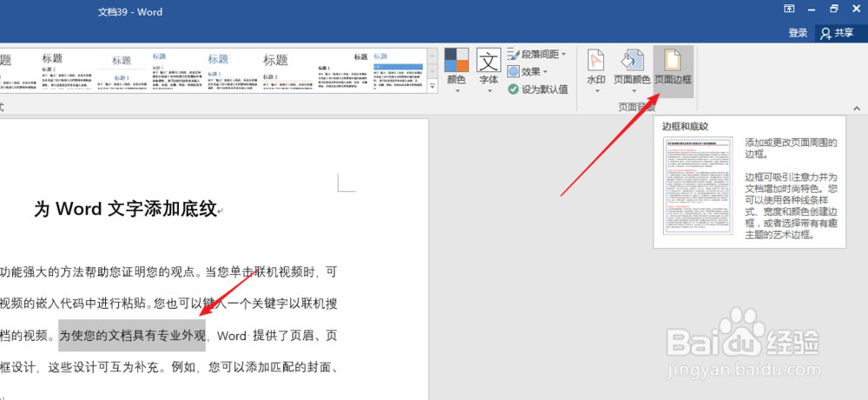Select style set with right-aligned bold 标题
868x400 pixels.
343,71
